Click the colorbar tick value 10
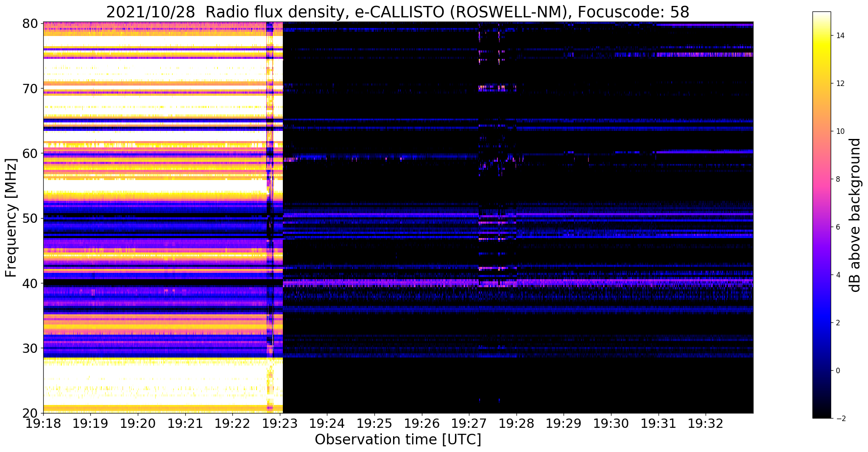 [x=840, y=131]
